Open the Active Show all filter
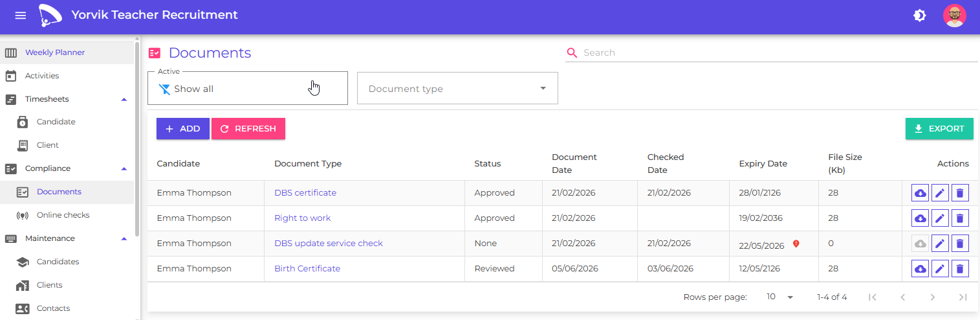Image resolution: width=980 pixels, height=320 pixels. 248,88
